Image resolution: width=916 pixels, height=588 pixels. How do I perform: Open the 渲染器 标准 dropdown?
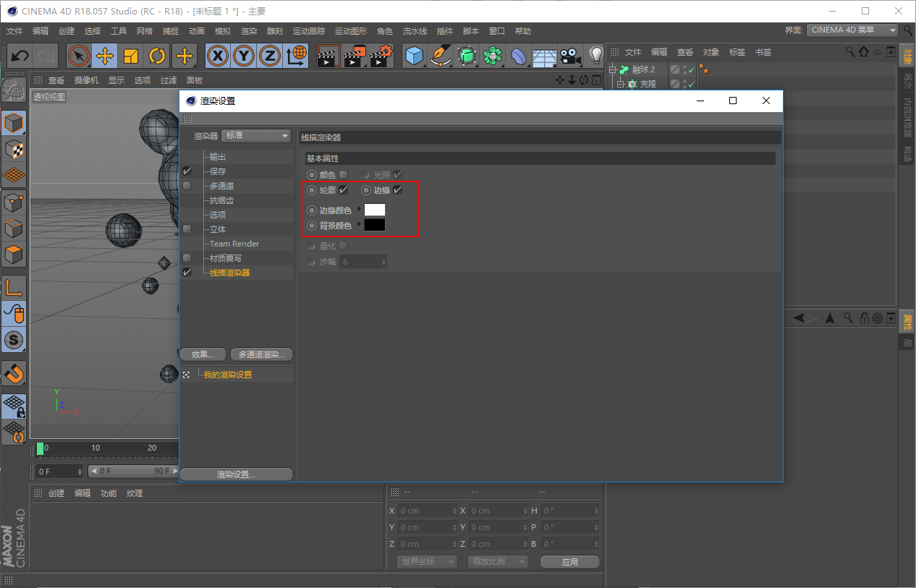[x=256, y=135]
